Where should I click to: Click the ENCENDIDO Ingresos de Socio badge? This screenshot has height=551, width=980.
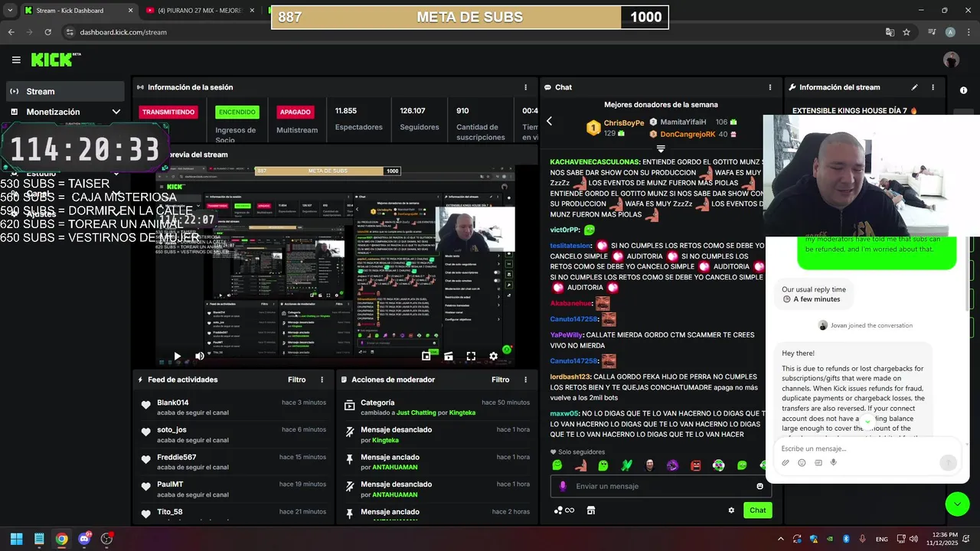237,112
